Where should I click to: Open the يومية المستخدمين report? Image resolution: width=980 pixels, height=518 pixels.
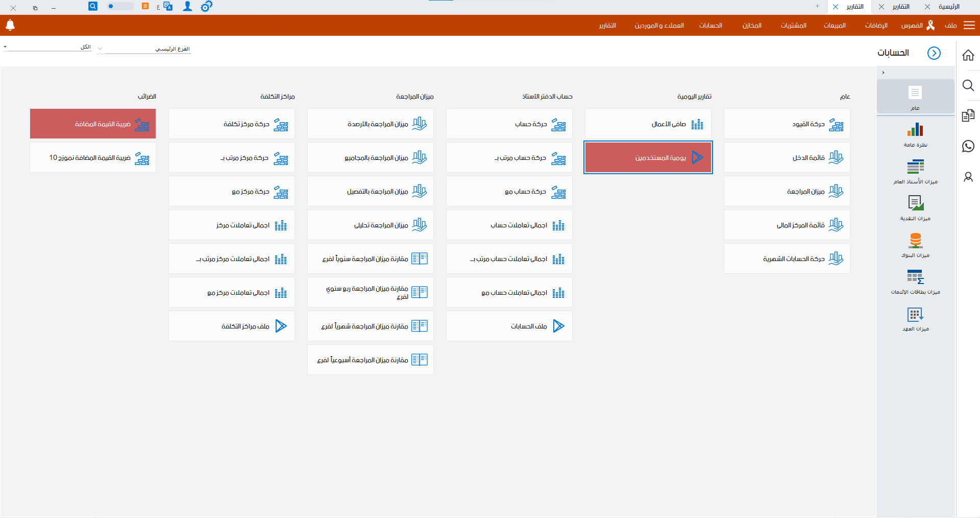coord(648,157)
